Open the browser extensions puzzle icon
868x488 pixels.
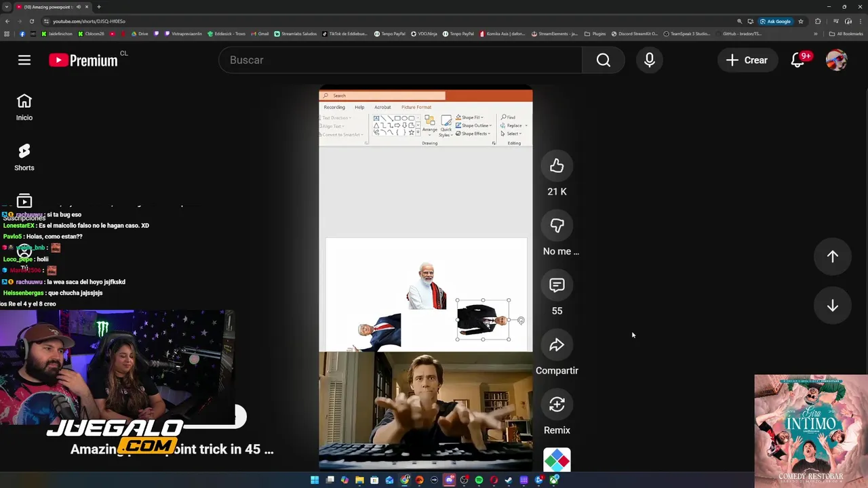point(818,21)
